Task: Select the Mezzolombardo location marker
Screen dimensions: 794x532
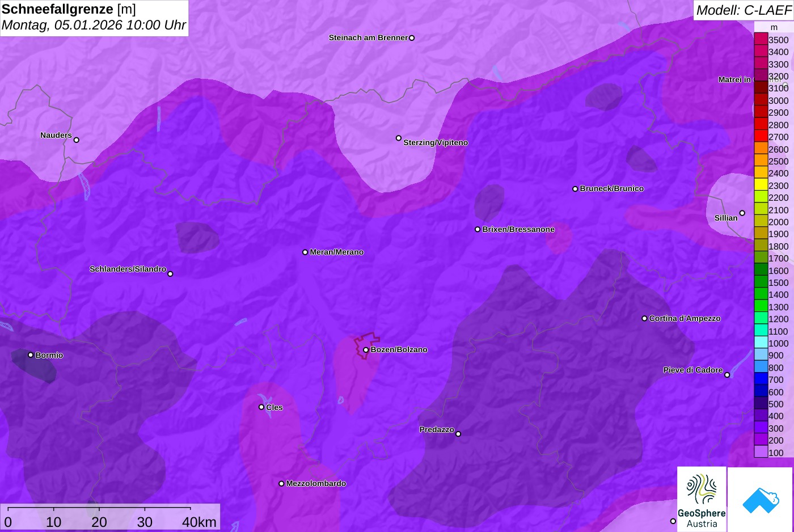Action: pos(281,484)
